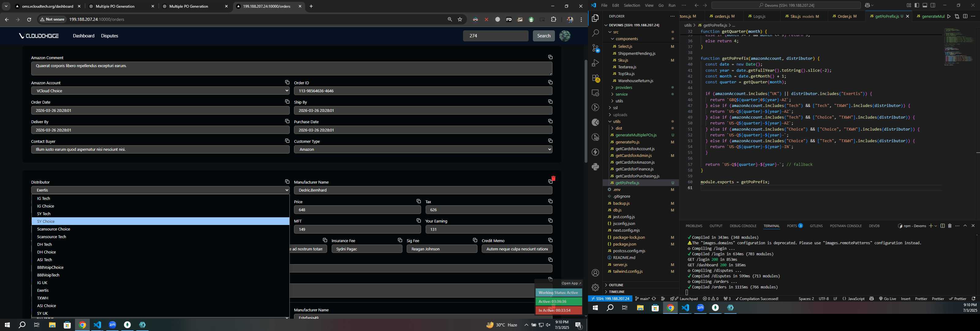
Task: Choose TXWH in Distributor list
Action: (x=160, y=298)
